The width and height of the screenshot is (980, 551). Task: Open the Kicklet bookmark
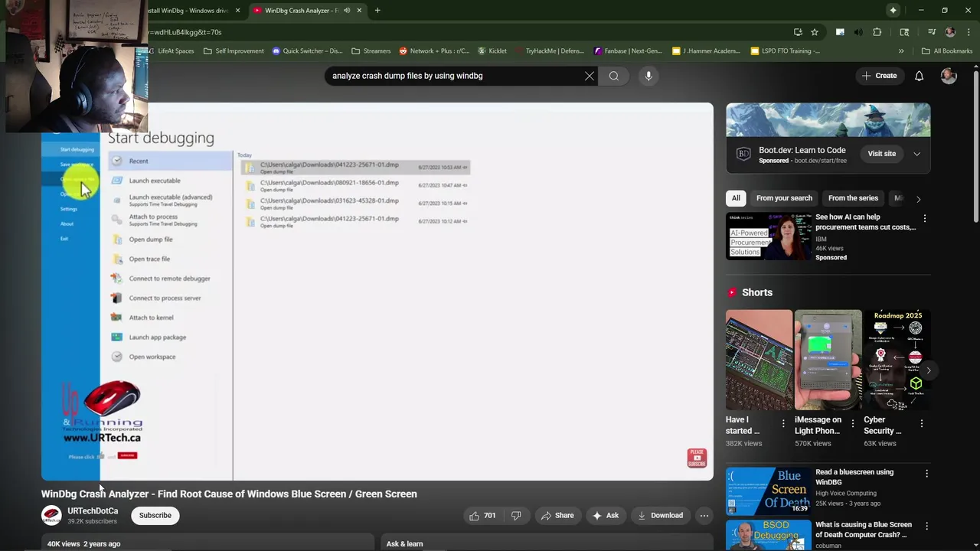click(x=492, y=51)
